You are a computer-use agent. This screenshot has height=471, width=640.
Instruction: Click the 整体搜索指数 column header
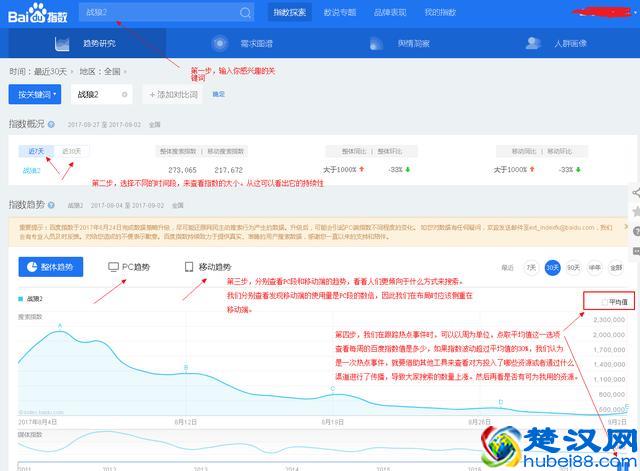point(178,151)
